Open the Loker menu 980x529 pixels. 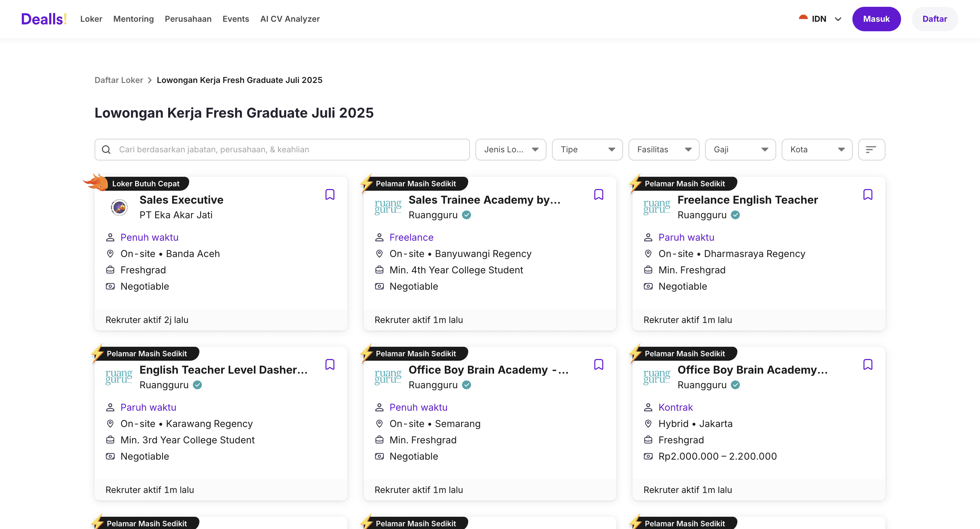[91, 19]
